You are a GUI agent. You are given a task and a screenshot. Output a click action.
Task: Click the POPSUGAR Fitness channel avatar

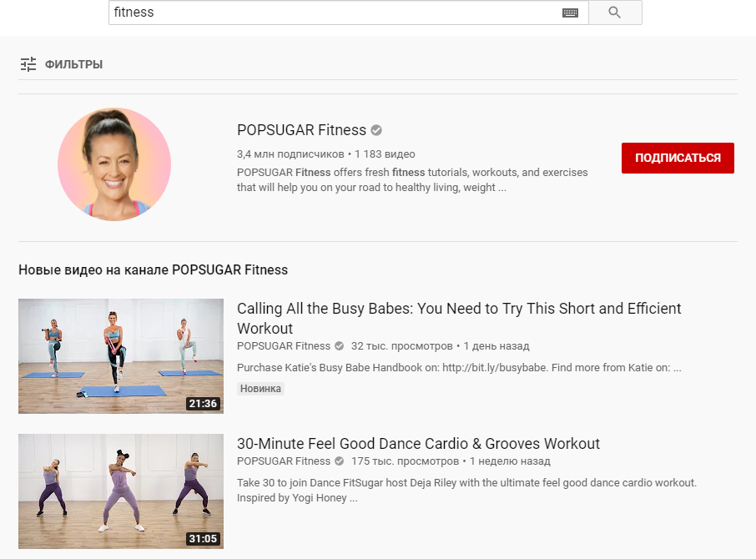tap(114, 164)
